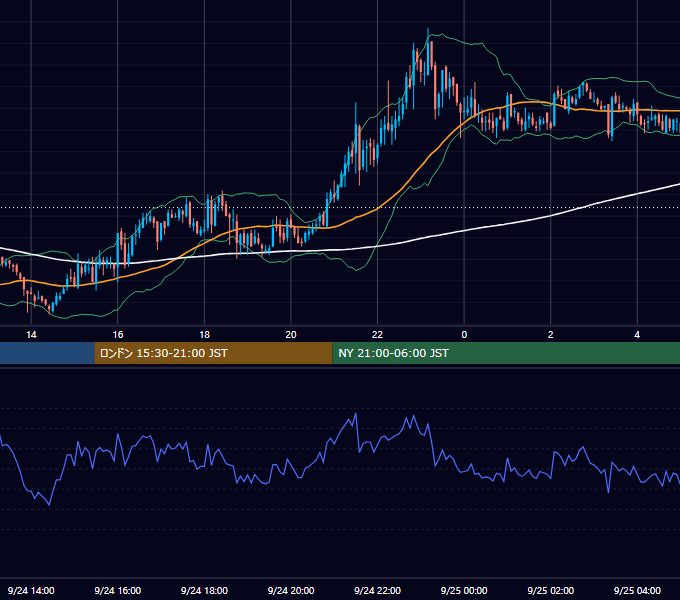Click hour label 14 on price chart axis

click(31, 335)
